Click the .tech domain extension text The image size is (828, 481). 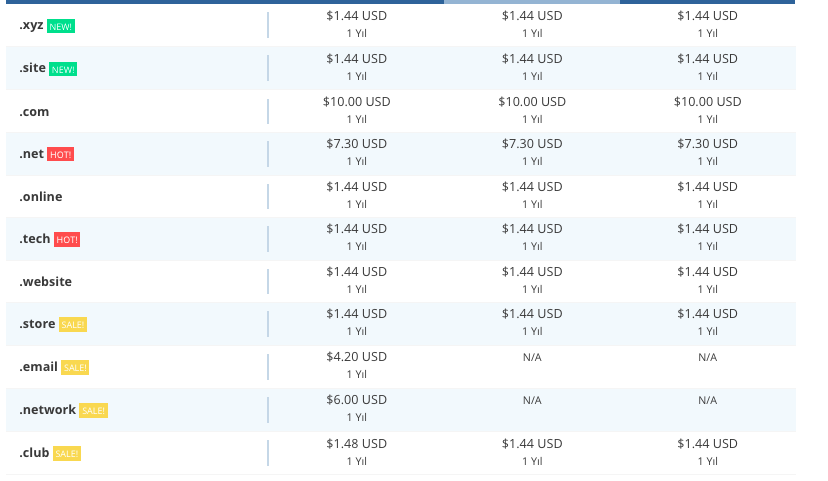[35, 239]
